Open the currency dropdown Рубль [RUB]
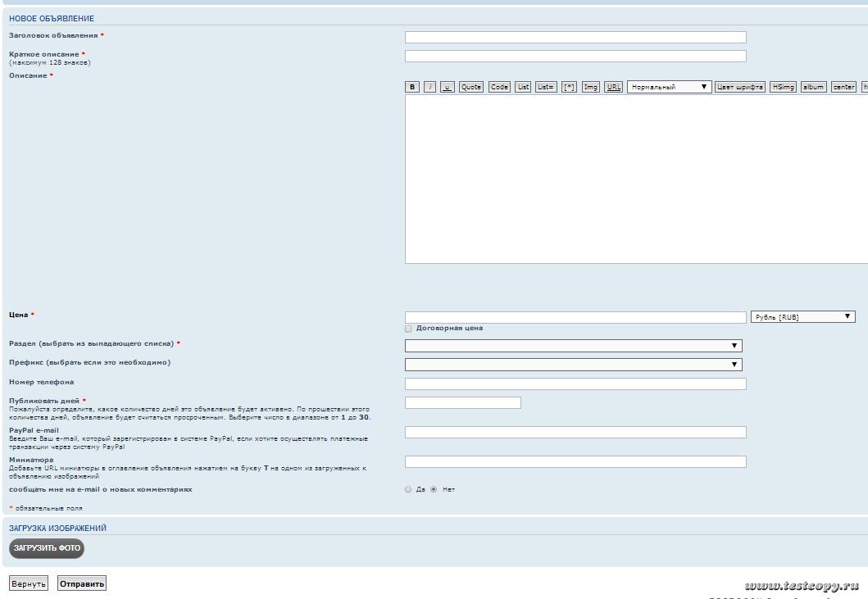This screenshot has height=599, width=868. 802,317
